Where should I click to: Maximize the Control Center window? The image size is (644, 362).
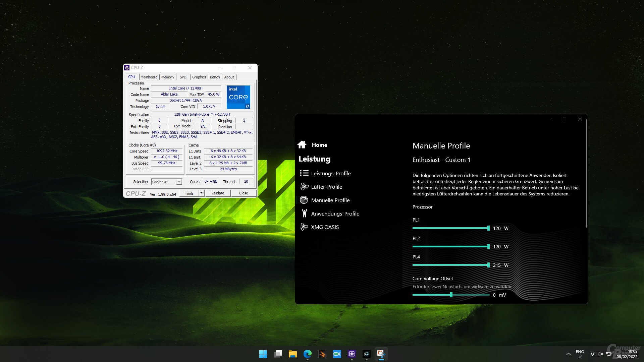click(565, 119)
